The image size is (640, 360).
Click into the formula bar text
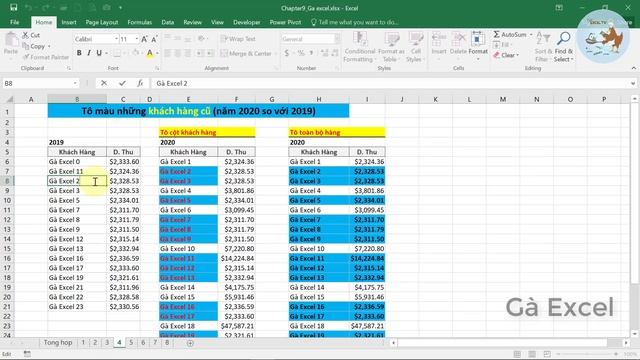pos(390,83)
